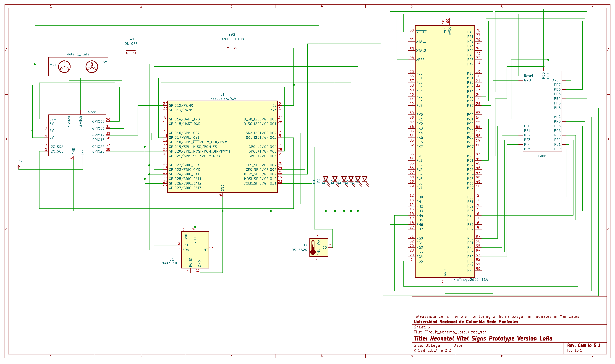The height and width of the screenshot is (364, 615).
Task: Click the Rev: Camilo S J field
Action: click(584, 345)
